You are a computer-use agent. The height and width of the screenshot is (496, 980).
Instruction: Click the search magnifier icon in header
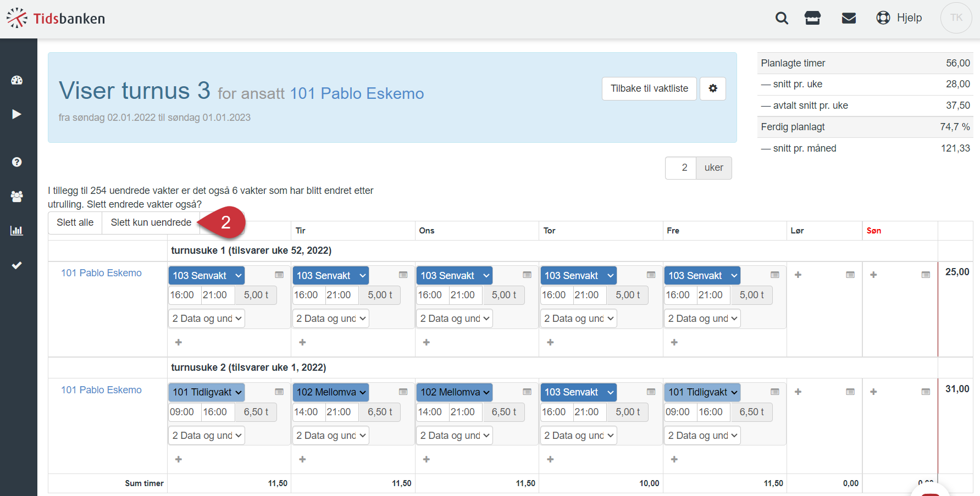coord(782,18)
